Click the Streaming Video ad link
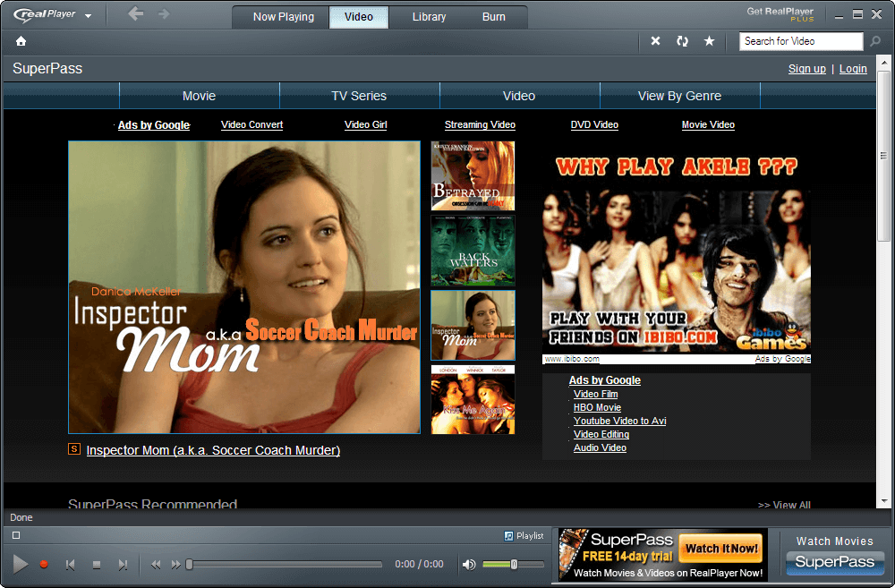This screenshot has width=895, height=588. click(480, 124)
